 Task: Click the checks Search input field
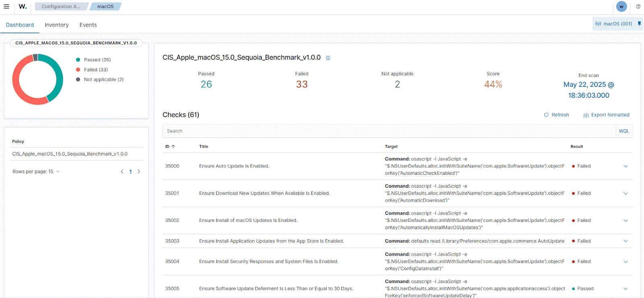[x=389, y=131]
